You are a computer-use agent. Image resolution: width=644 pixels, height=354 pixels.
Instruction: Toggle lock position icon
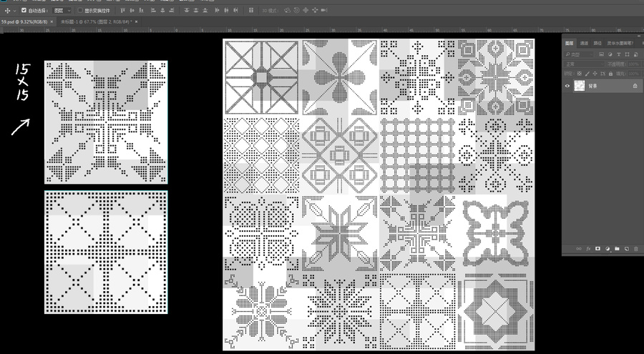click(x=595, y=74)
